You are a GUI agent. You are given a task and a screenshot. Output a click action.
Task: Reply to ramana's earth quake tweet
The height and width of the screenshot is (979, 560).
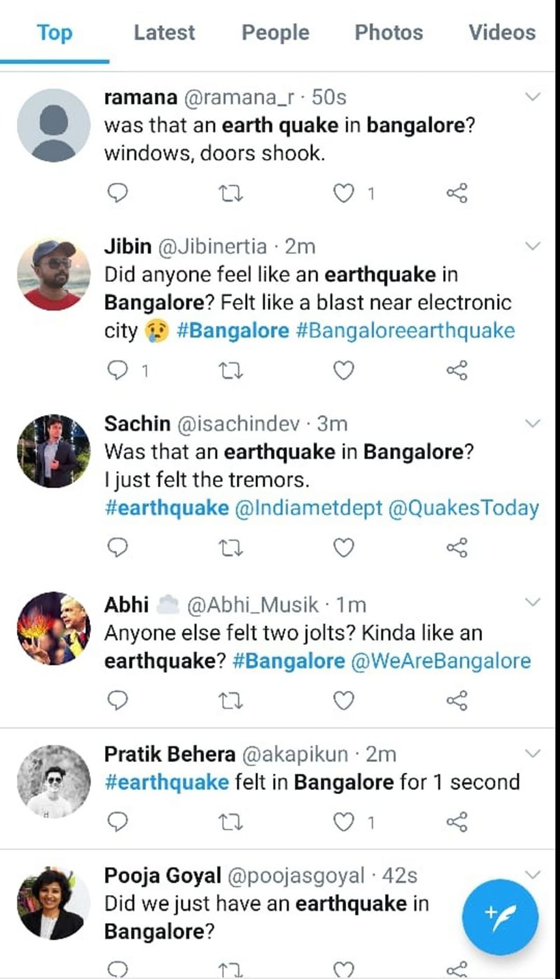117,193
